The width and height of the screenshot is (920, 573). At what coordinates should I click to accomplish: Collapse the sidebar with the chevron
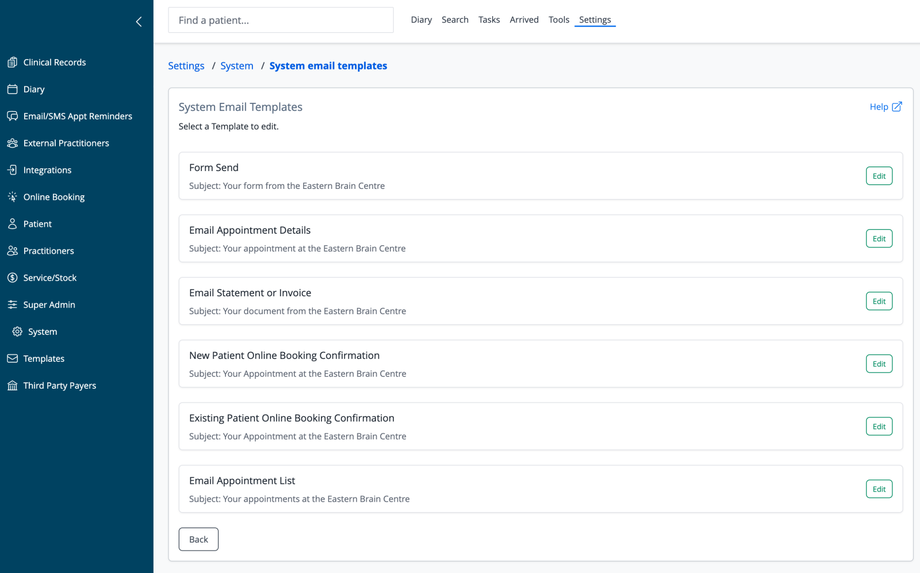(139, 21)
